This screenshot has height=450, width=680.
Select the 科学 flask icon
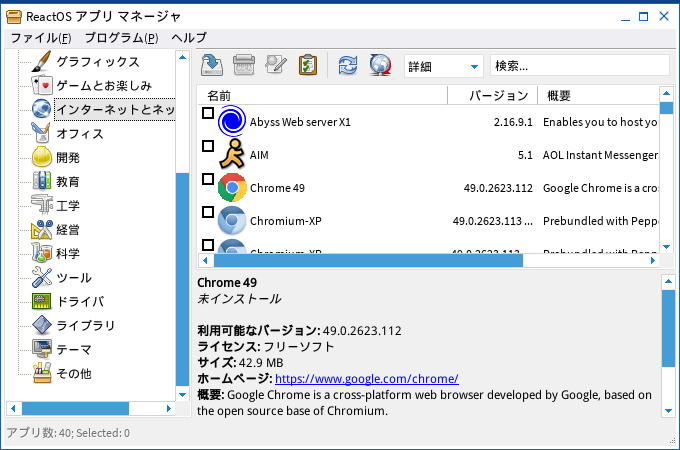42,253
